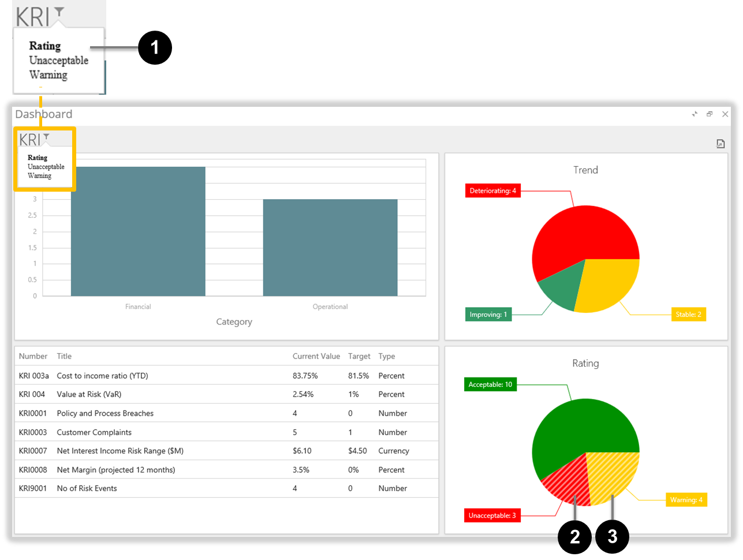Click the 'Stable: 2' label
Image resolution: width=743 pixels, height=560 pixels.
pos(689,315)
